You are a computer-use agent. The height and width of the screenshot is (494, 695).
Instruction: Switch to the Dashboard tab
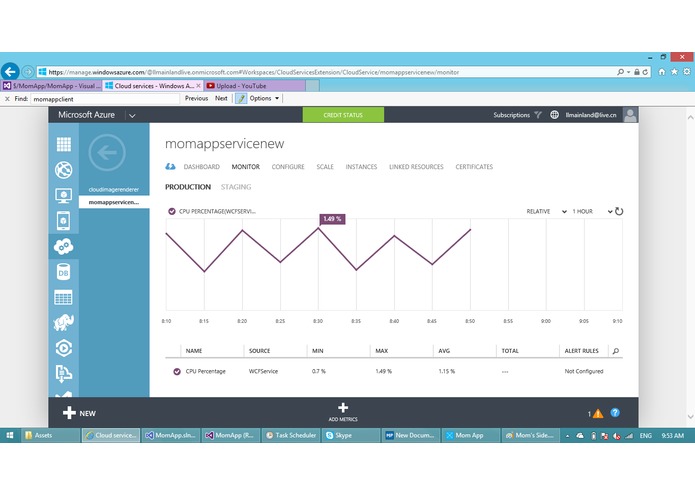(x=202, y=167)
